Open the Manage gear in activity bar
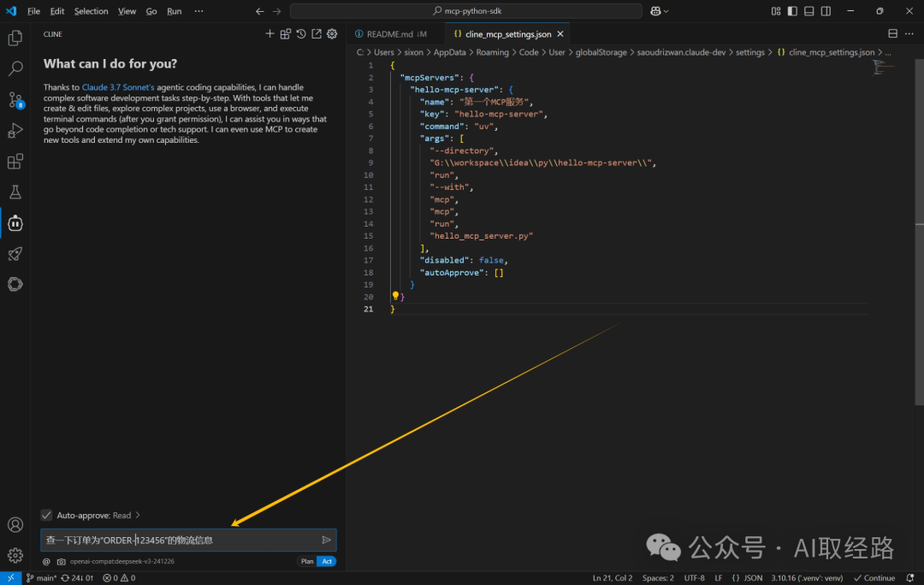The image size is (924, 585). pyautogui.click(x=15, y=555)
